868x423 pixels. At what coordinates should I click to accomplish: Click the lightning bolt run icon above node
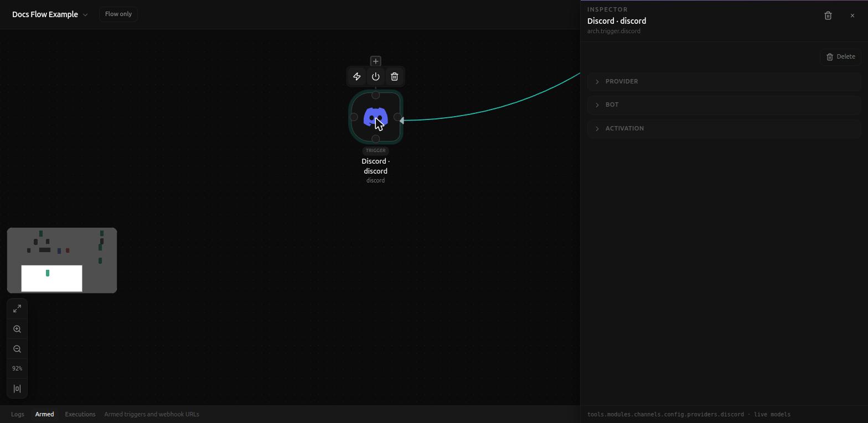click(x=357, y=76)
